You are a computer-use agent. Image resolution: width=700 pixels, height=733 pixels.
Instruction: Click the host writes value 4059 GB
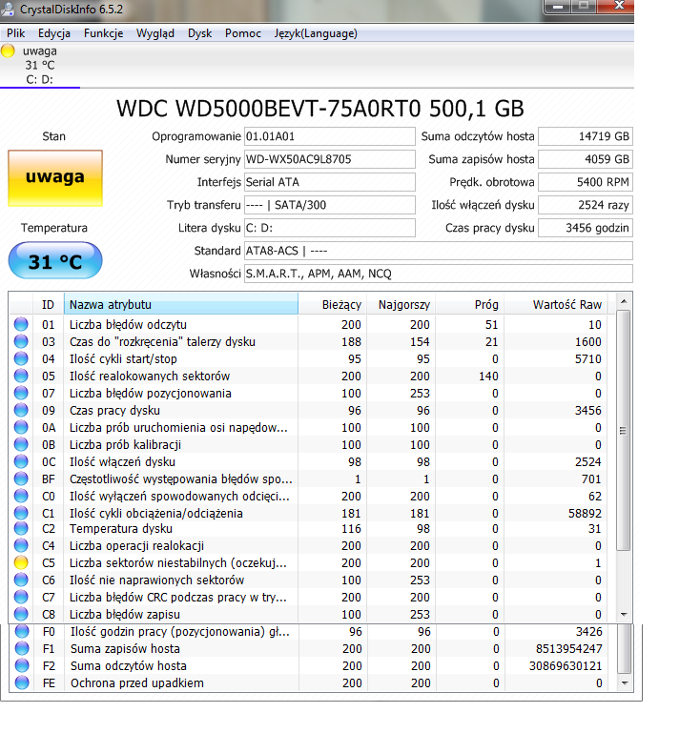(x=586, y=159)
